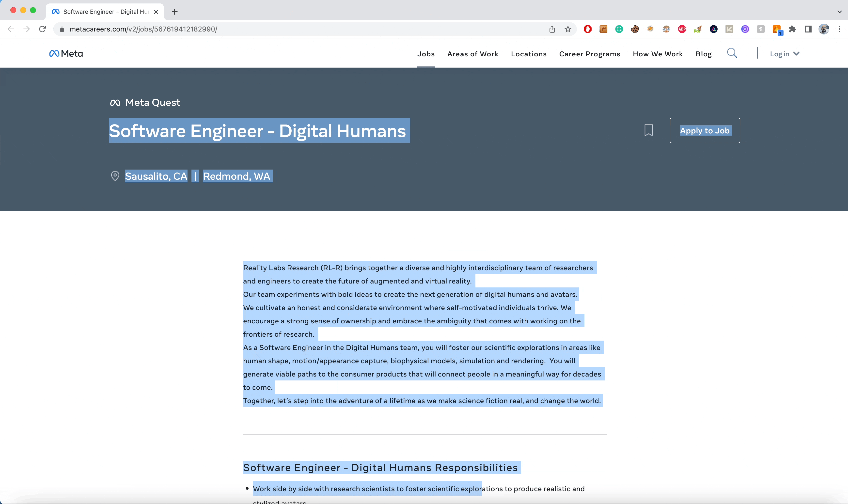
Task: Click the Digital Humans Responsibilities heading
Action: pos(380,468)
